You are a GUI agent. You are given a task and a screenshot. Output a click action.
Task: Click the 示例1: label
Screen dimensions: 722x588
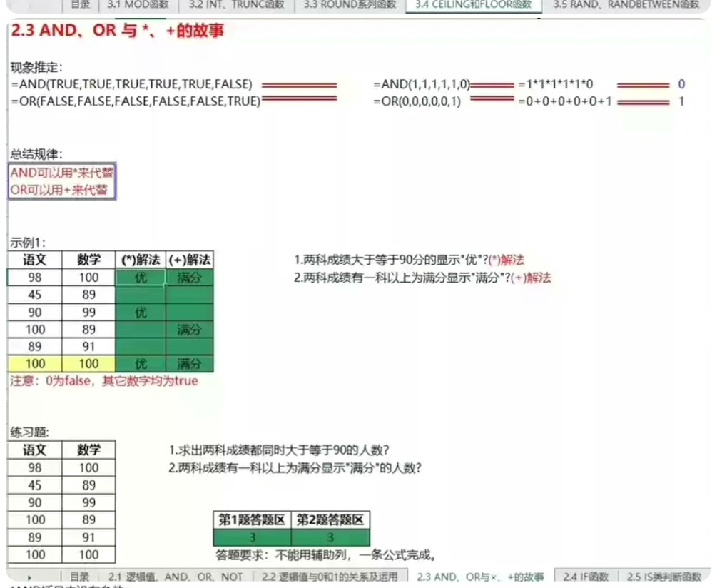pyautogui.click(x=28, y=243)
